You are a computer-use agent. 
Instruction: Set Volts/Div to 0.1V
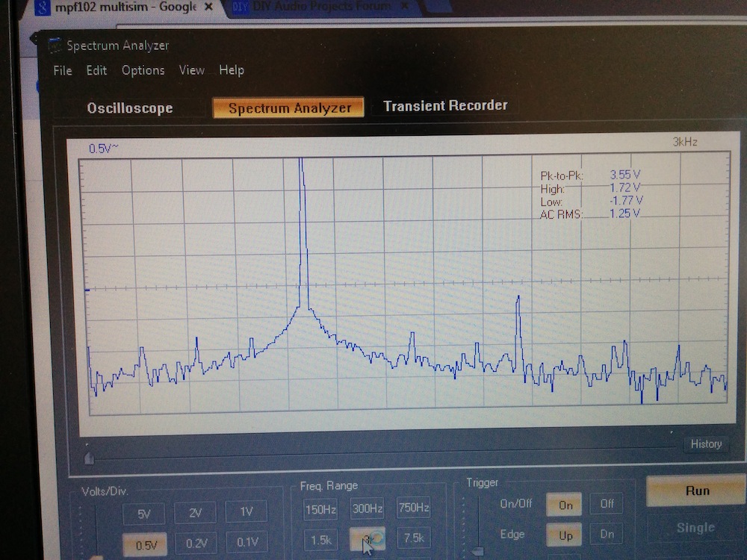click(247, 542)
